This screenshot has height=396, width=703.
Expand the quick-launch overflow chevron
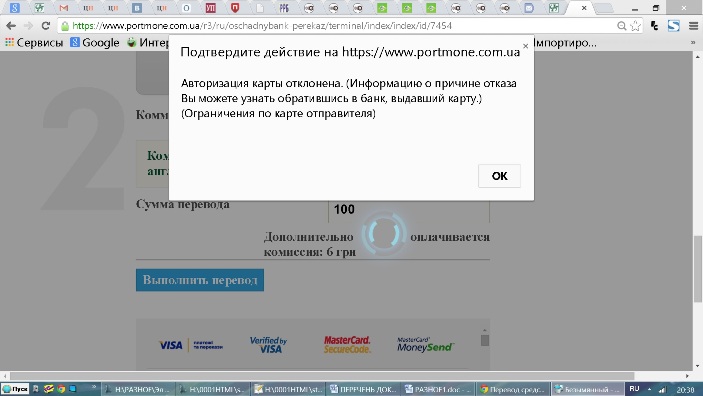[x=94, y=387]
